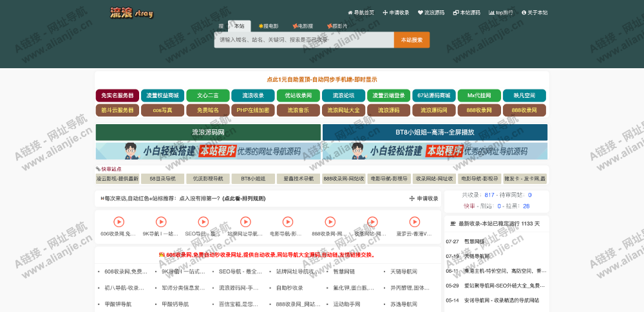Open the play icon above 888收录网-网…
Screen dimensions: 644x312
pyautogui.click(x=330, y=222)
